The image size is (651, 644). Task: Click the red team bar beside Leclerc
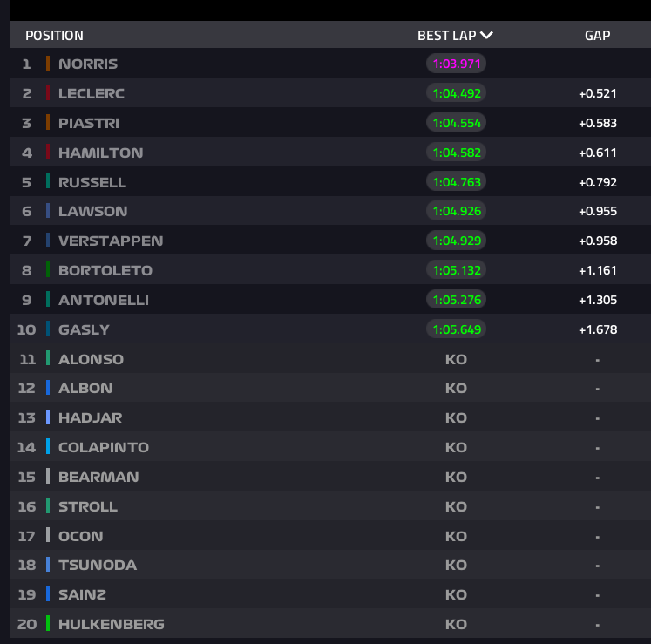pyautogui.click(x=48, y=93)
